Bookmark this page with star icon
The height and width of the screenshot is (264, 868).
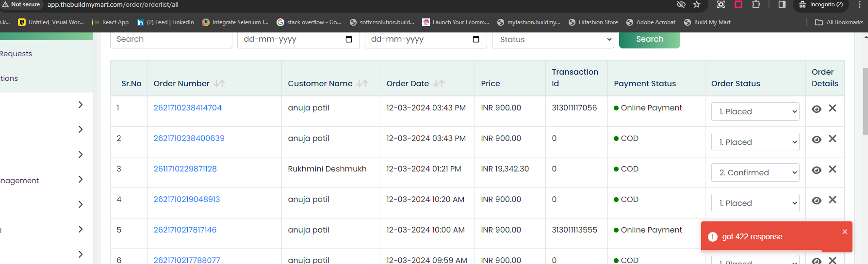point(697,4)
